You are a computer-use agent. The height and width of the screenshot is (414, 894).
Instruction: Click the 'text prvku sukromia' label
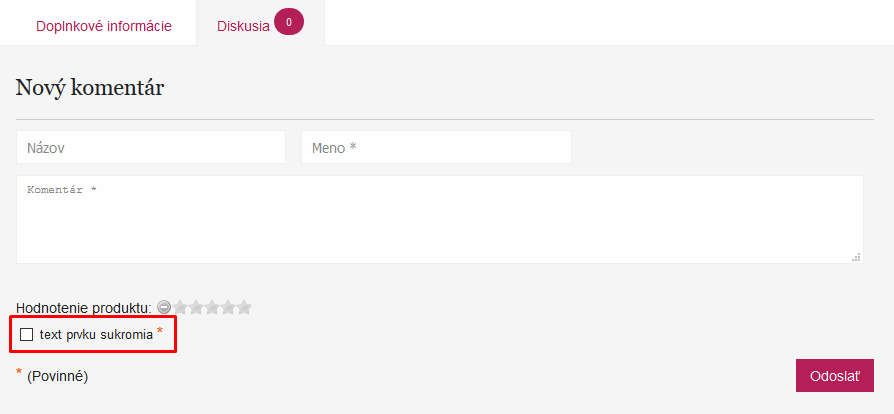pos(96,335)
